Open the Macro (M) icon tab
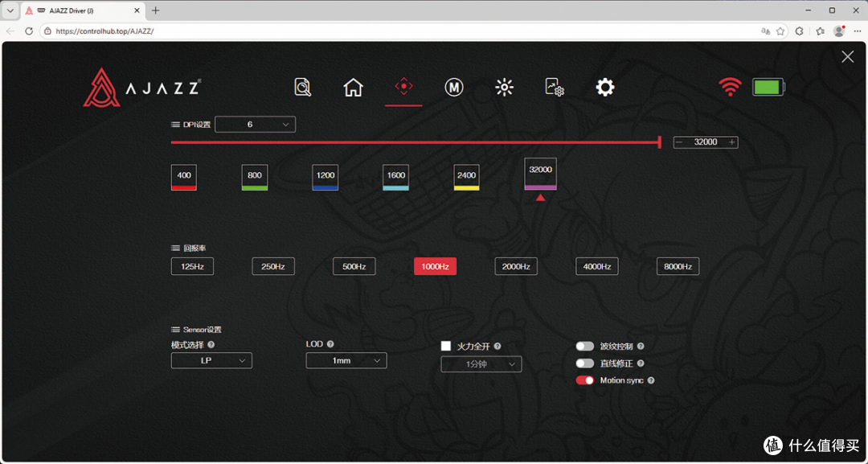868x464 pixels. coord(454,88)
